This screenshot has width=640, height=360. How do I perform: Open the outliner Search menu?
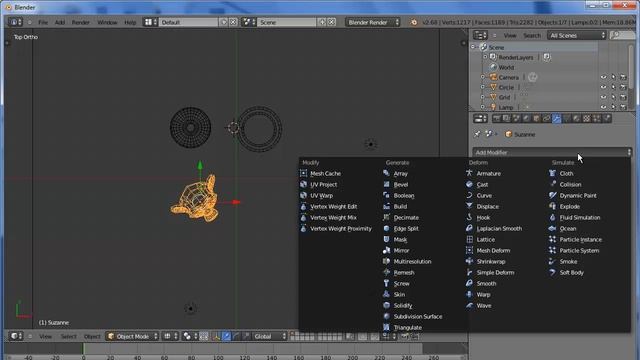(x=532, y=36)
